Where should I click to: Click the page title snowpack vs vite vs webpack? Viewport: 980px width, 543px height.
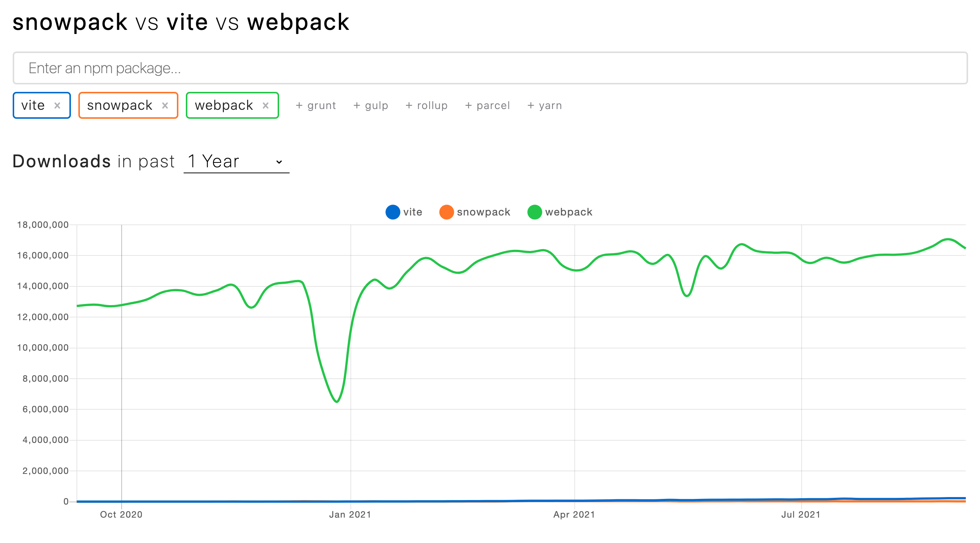click(181, 22)
